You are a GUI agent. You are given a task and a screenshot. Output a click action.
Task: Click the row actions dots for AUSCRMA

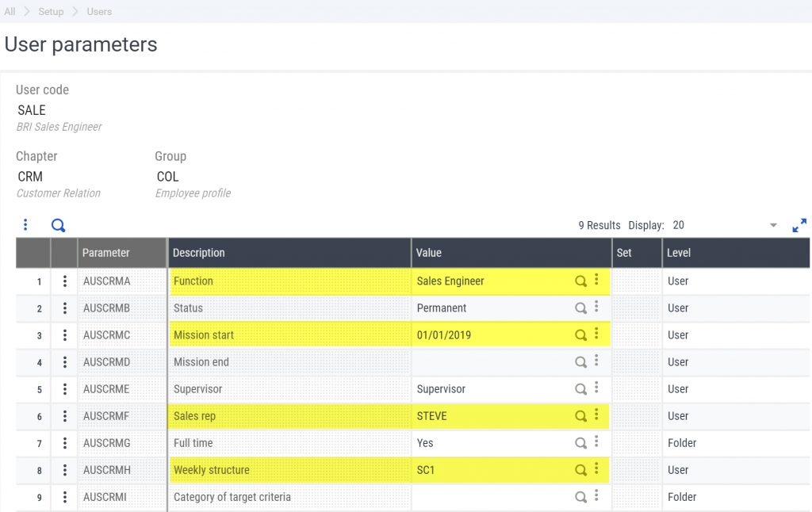tap(64, 281)
